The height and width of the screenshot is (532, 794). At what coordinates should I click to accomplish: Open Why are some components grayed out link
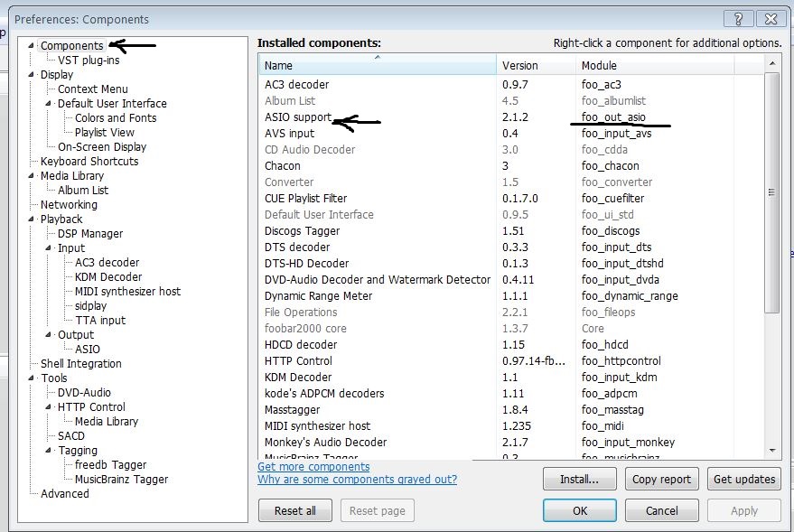tap(357, 480)
